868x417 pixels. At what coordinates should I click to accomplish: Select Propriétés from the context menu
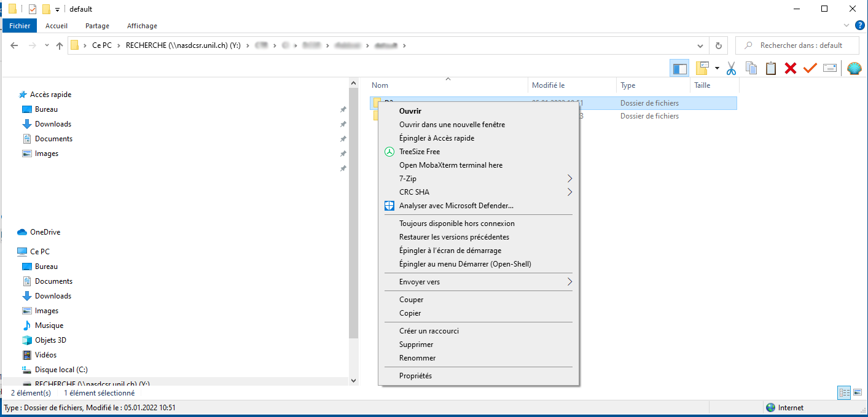415,376
